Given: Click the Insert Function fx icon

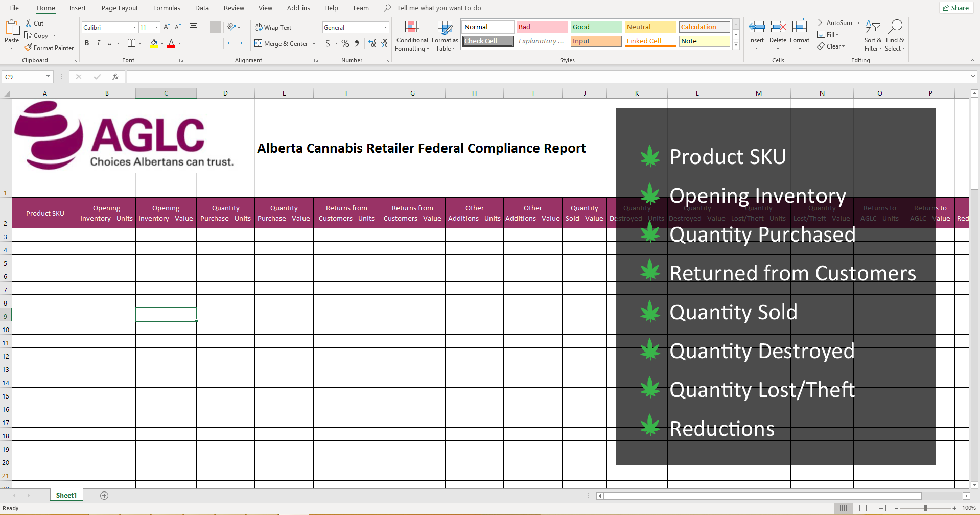Looking at the screenshot, I should 115,77.
